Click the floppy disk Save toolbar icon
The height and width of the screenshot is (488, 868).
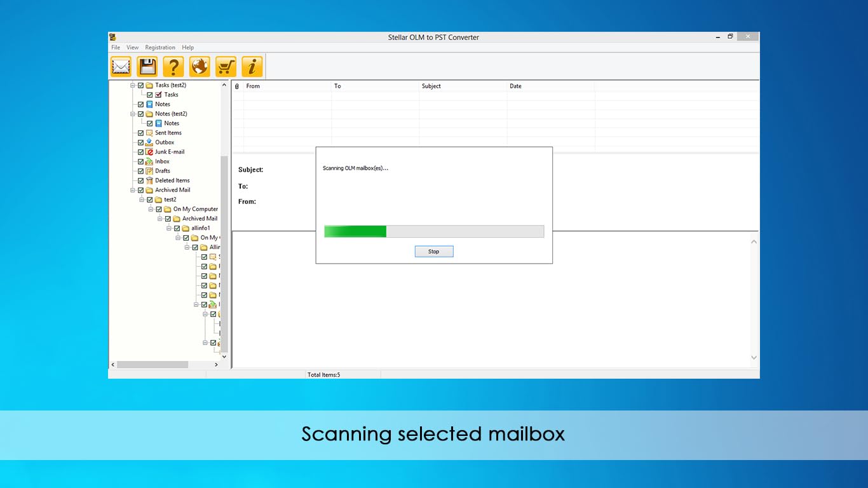pyautogui.click(x=147, y=66)
